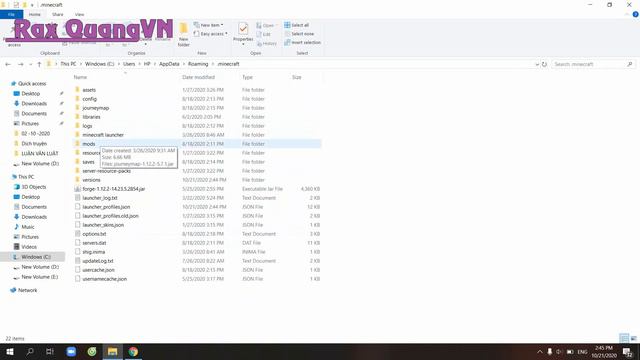This screenshot has width=640, height=360.
Task: Open the New item dropdown
Action: tap(209, 25)
